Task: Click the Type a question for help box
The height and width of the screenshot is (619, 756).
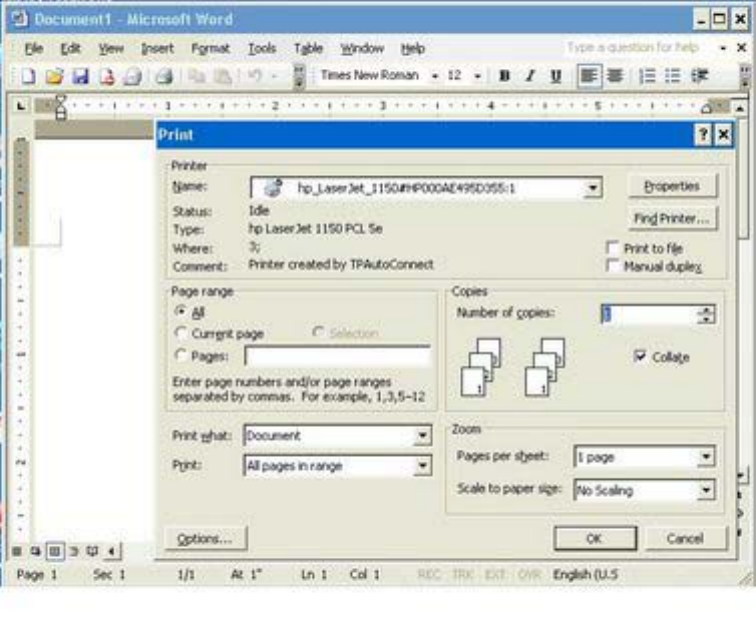Action: [637, 47]
